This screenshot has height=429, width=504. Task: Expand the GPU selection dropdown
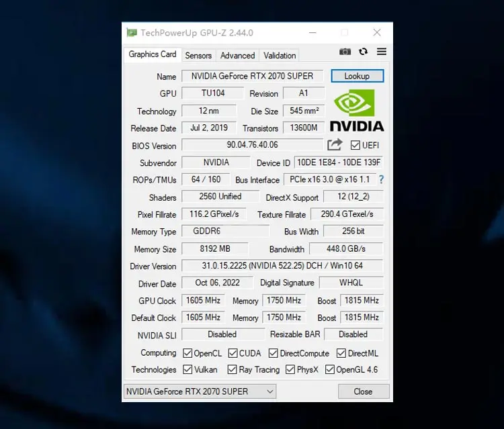200,391
